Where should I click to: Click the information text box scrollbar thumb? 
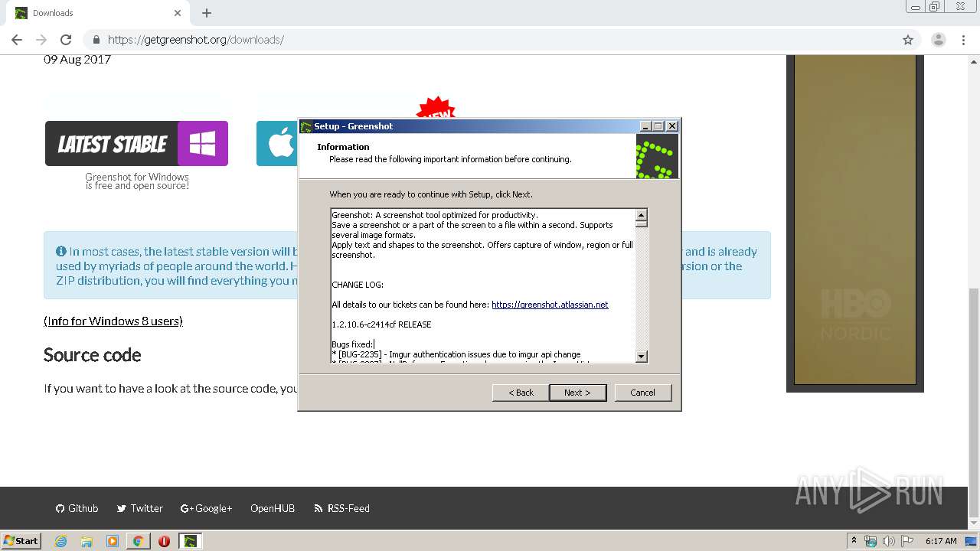point(642,223)
